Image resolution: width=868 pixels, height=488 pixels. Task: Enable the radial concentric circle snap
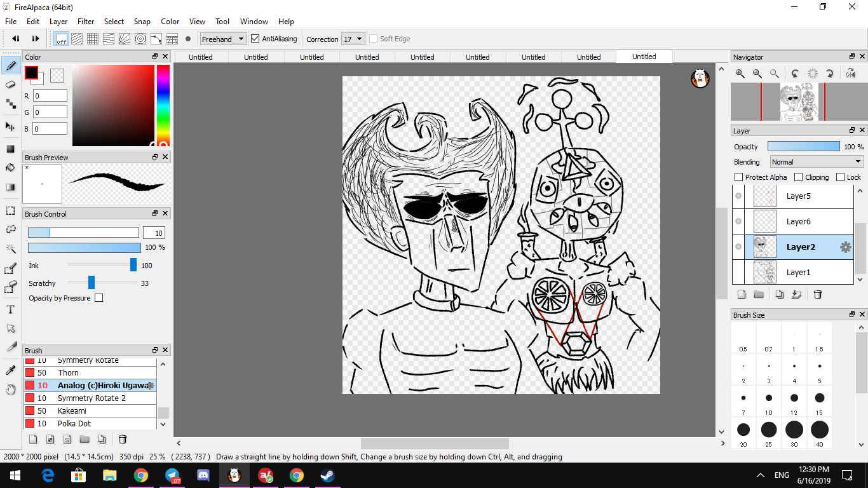tap(140, 39)
